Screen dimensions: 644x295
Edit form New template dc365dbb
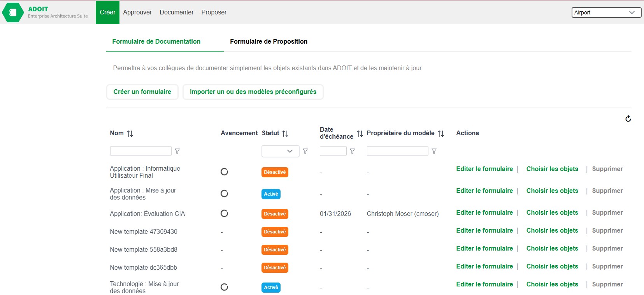pos(484,267)
